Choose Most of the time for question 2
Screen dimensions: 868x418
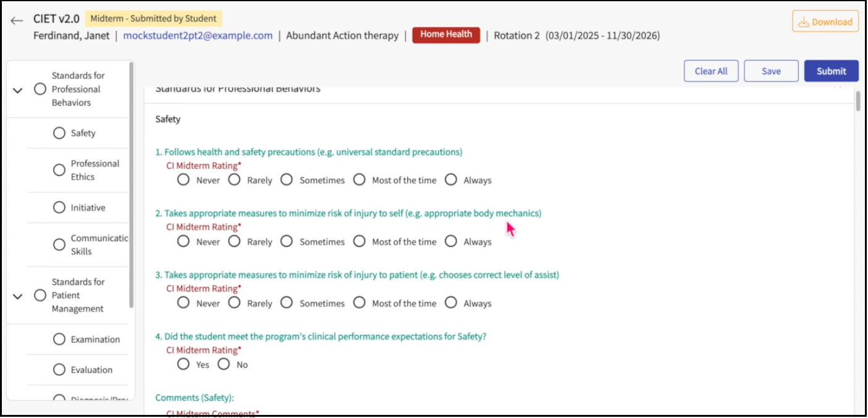(360, 241)
